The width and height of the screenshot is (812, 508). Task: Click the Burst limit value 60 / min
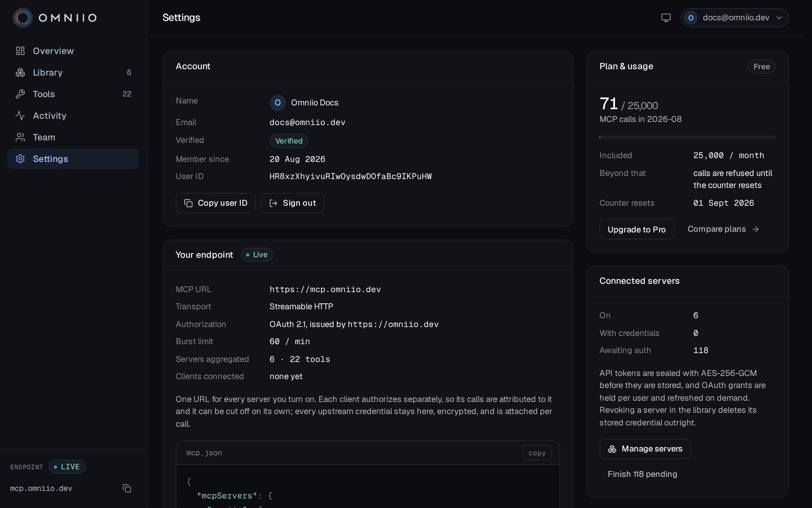(290, 341)
